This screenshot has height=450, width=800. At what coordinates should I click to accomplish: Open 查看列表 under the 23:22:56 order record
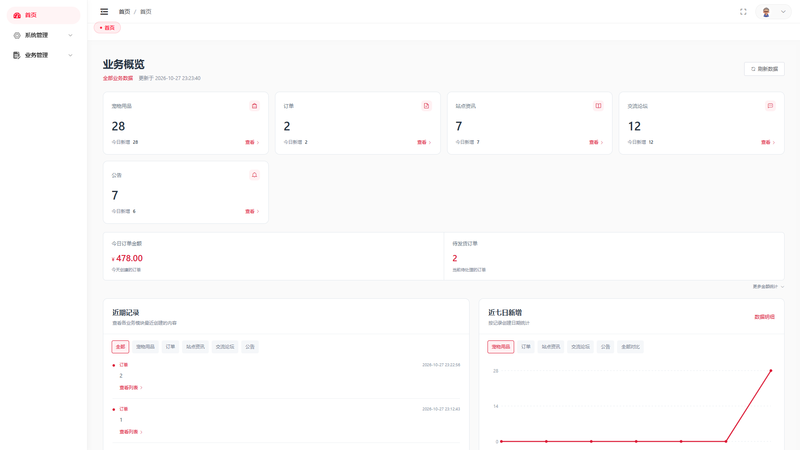pos(131,388)
